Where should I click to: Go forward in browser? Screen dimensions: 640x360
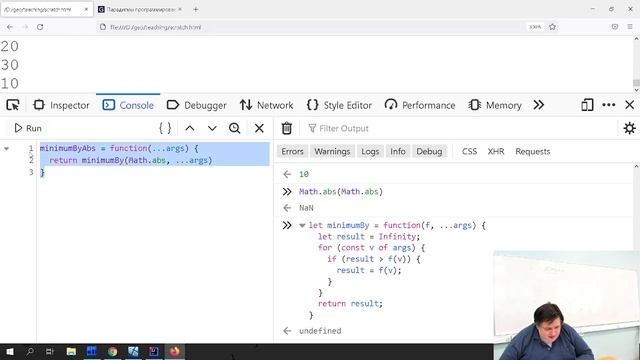pos(25,27)
